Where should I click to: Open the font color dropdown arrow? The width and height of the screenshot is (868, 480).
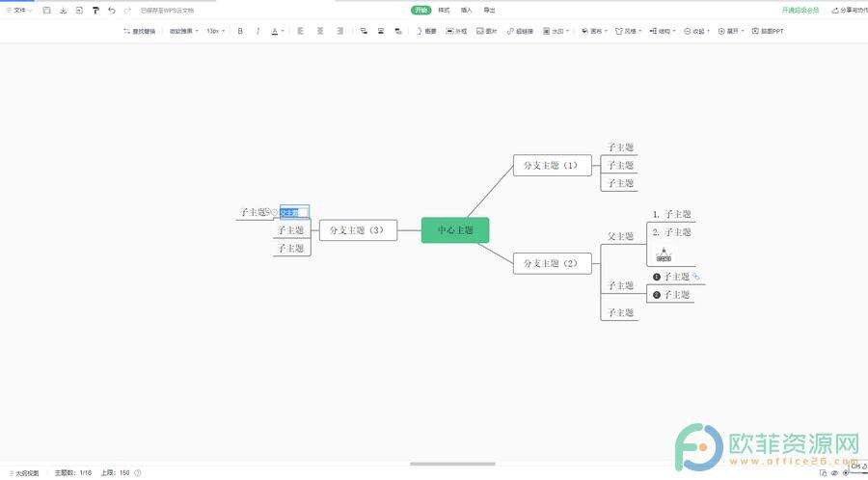[x=283, y=32]
